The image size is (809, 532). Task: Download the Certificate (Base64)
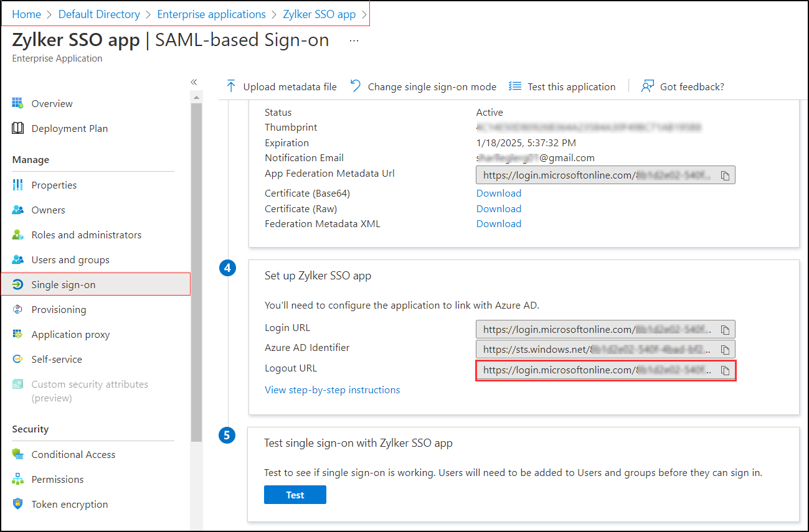(x=499, y=193)
